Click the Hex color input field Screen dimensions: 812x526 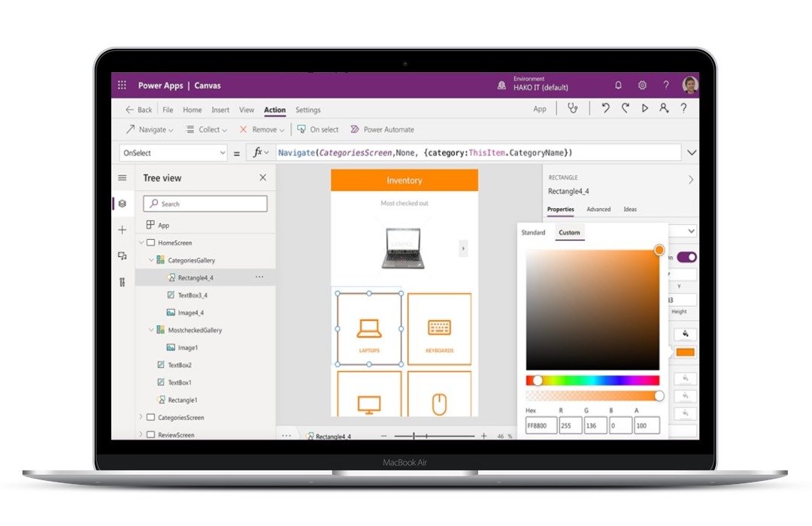[x=541, y=425]
